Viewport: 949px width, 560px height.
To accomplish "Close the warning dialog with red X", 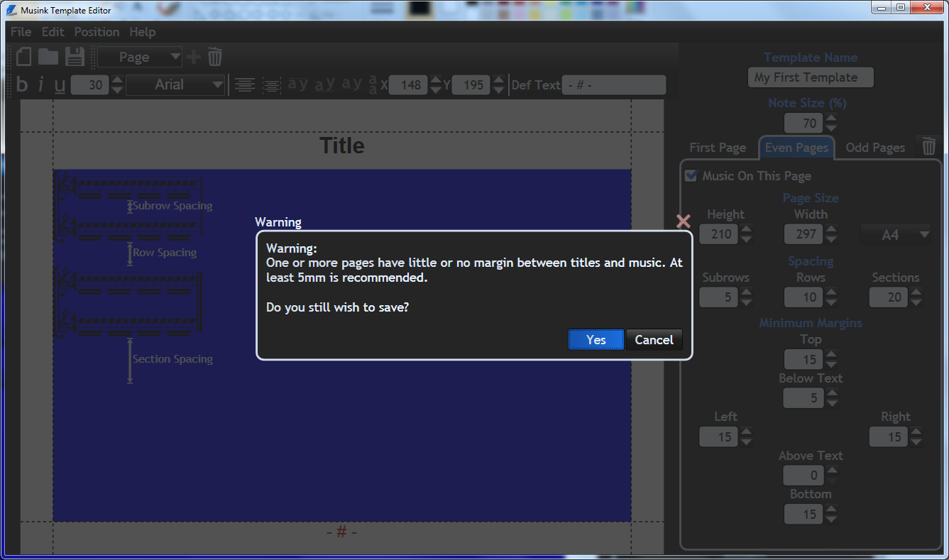I will coord(683,221).
